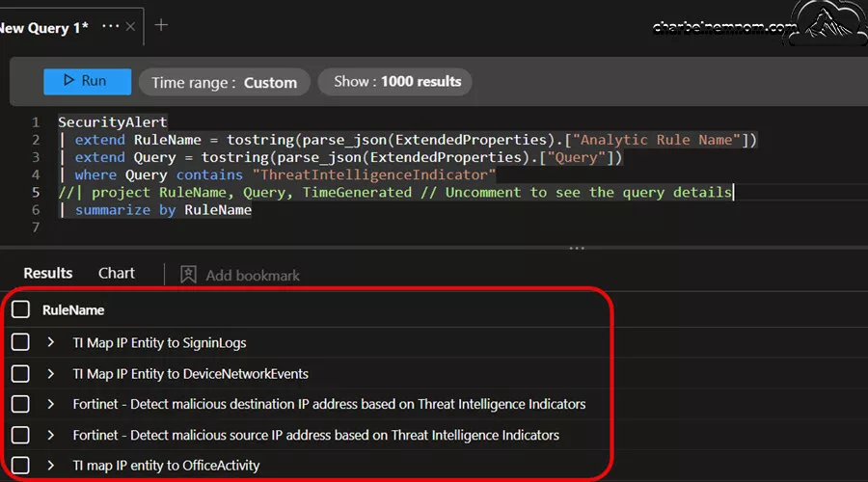This screenshot has height=482, width=868.
Task: Click the SecurityAlert line in the editor
Action: pyautogui.click(x=113, y=122)
